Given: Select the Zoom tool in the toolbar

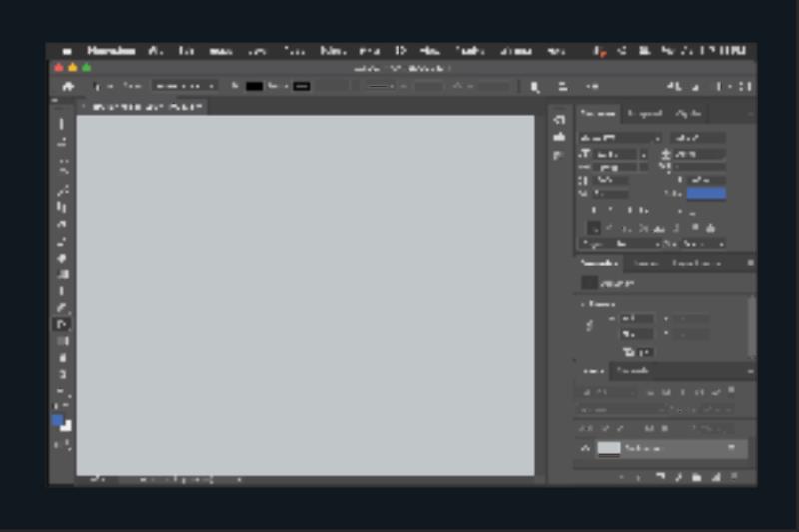Looking at the screenshot, I should 62,374.
